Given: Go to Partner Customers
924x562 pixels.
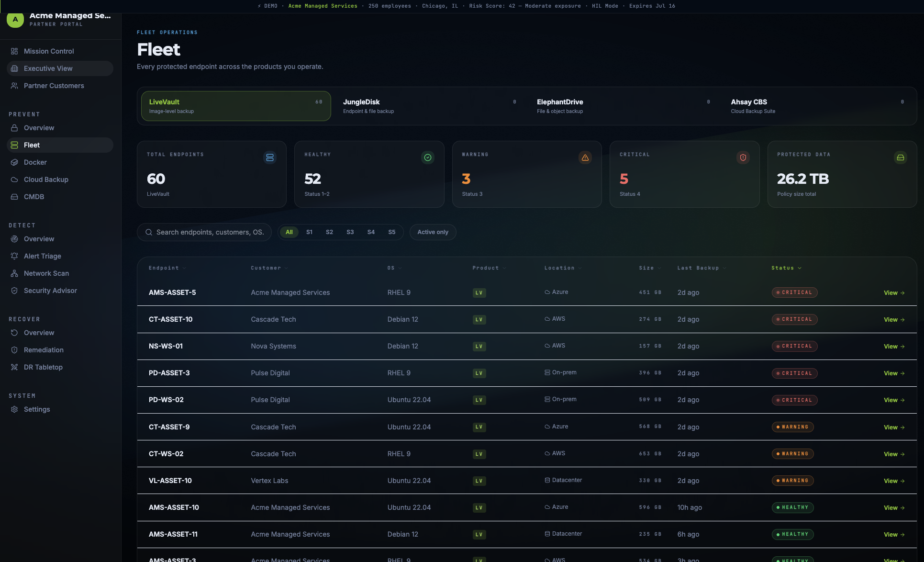Looking at the screenshot, I should click(60, 86).
